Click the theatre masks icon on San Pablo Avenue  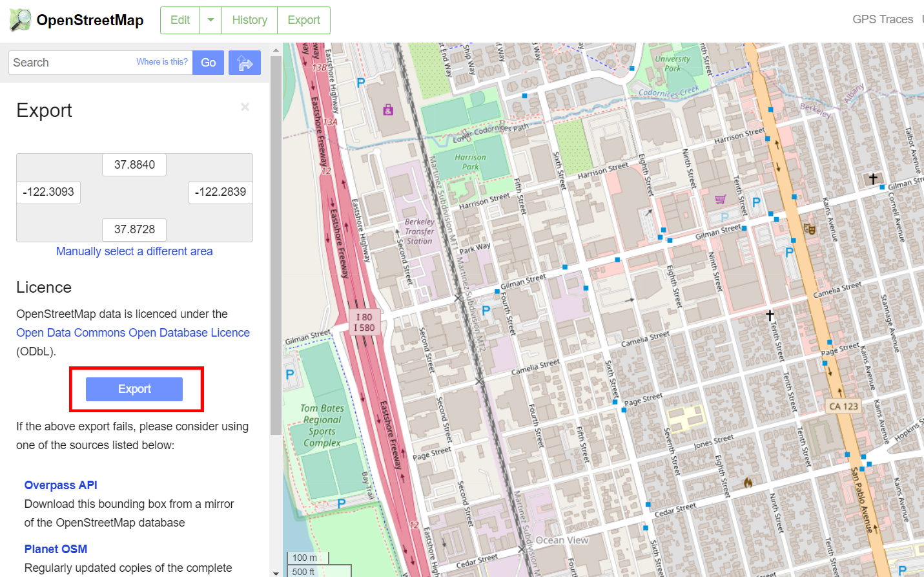click(810, 229)
